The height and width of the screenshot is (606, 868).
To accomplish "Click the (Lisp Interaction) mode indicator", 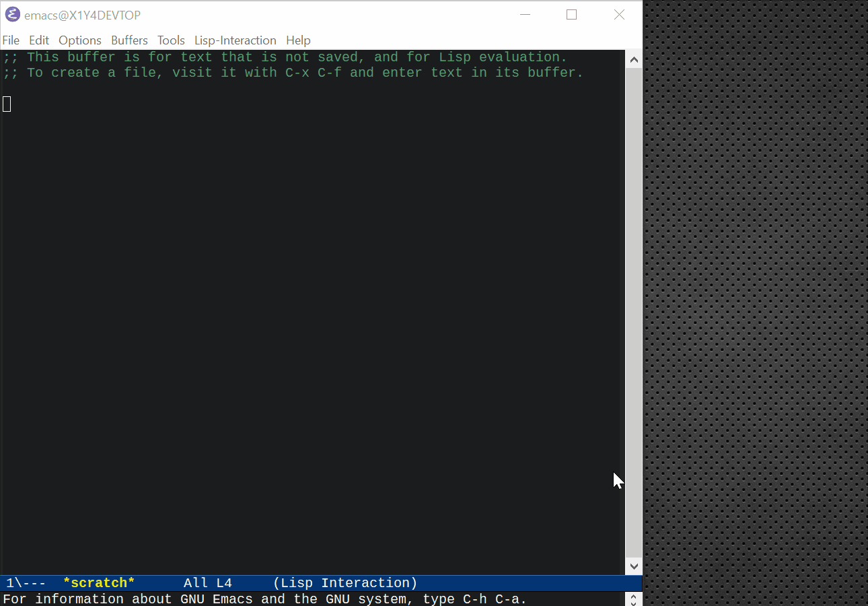I will coord(345,583).
